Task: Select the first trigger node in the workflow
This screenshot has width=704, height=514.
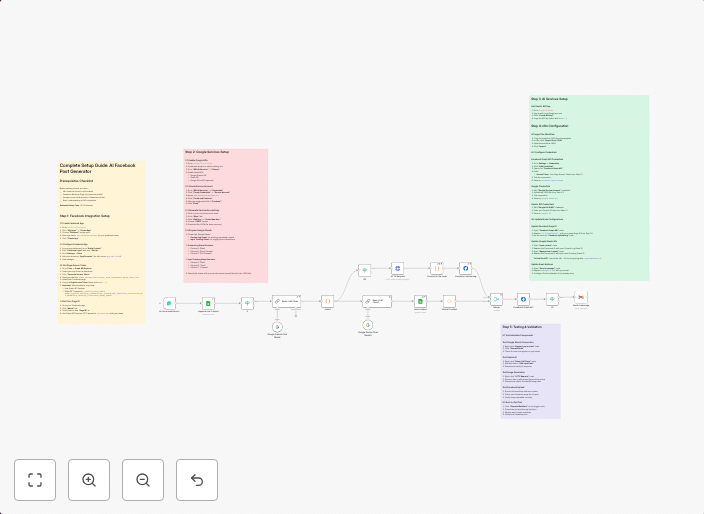Action: click(169, 303)
